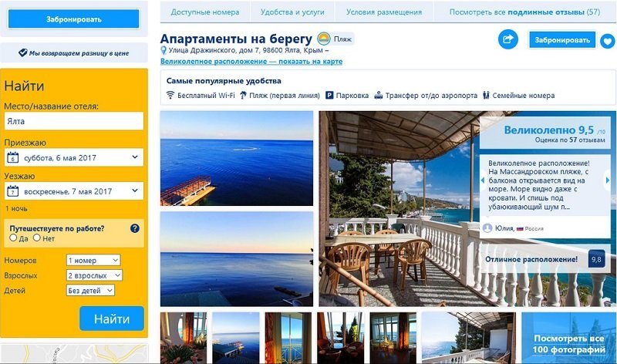Click the 'Ялта' destination input field
The width and height of the screenshot is (617, 364).
[74, 121]
